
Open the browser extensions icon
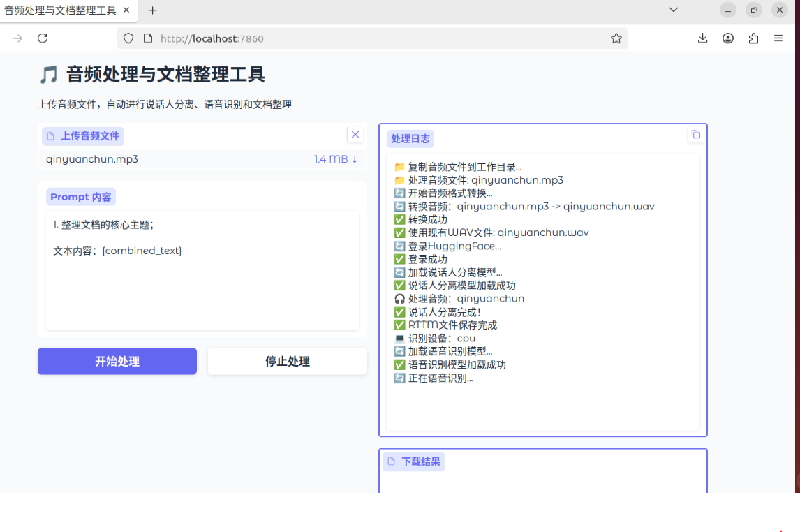click(753, 38)
